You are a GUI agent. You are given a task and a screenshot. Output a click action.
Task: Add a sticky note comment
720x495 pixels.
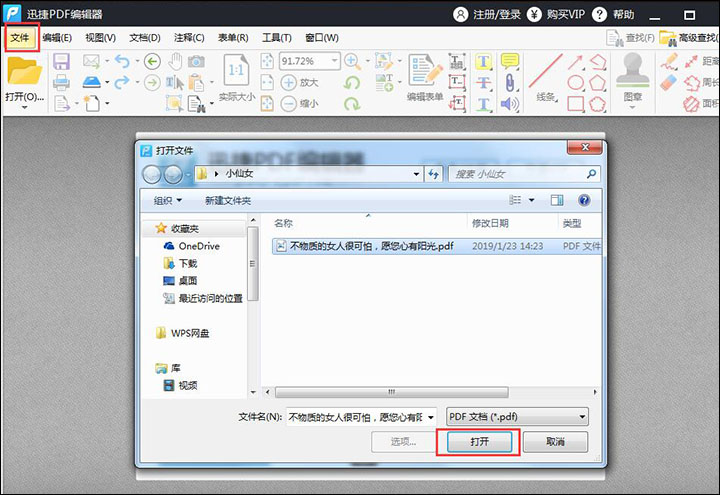click(510, 61)
